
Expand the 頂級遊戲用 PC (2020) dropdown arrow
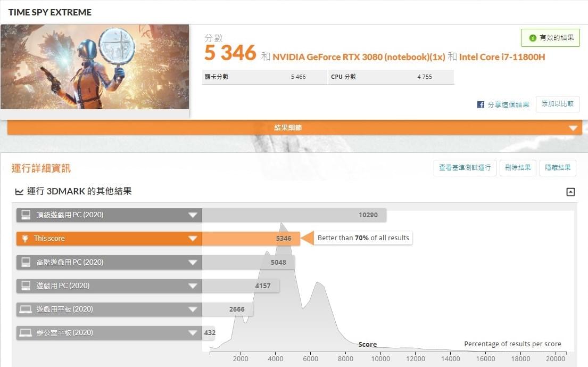(x=193, y=215)
